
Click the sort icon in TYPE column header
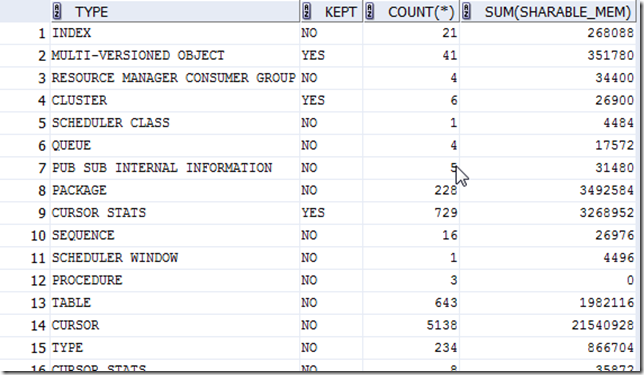coord(57,12)
